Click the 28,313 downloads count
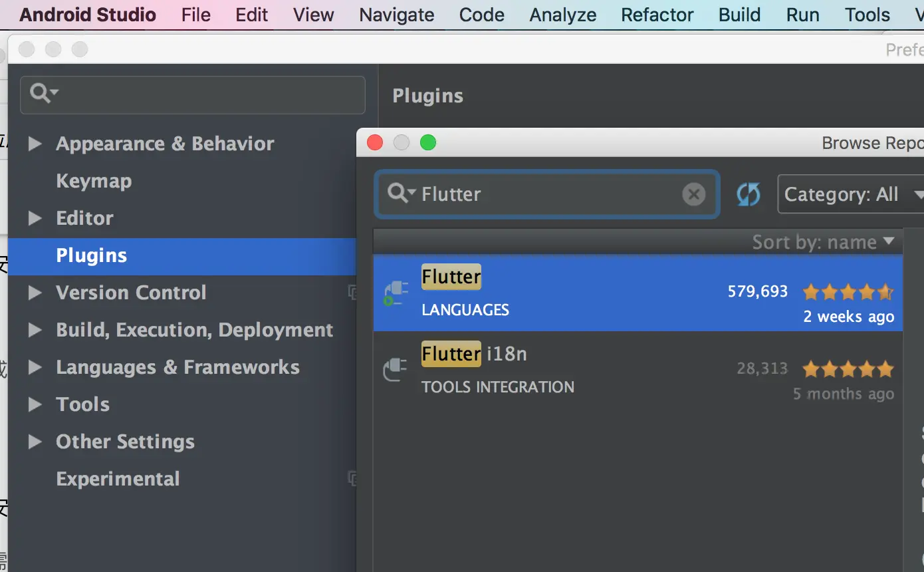This screenshot has width=924, height=572. (762, 368)
